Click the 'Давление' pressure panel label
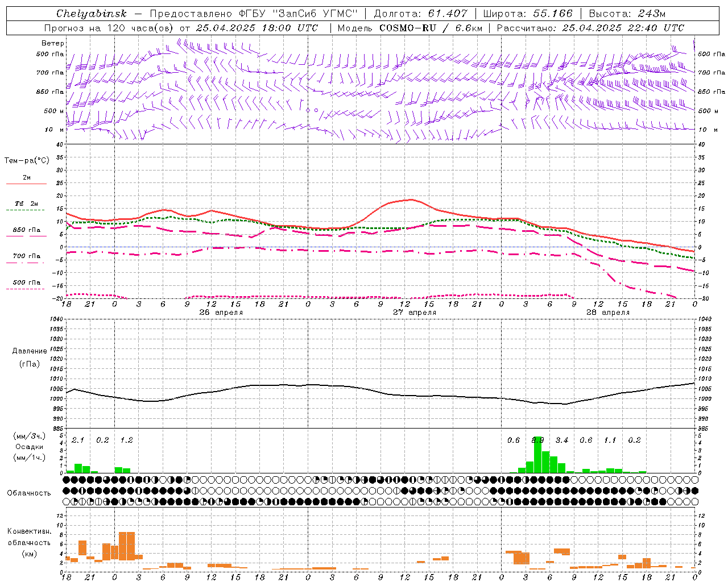 [x=30, y=351]
